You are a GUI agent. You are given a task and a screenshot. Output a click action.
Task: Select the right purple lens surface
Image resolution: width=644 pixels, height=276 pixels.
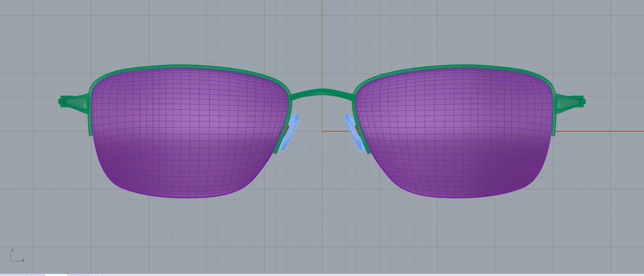click(454, 133)
